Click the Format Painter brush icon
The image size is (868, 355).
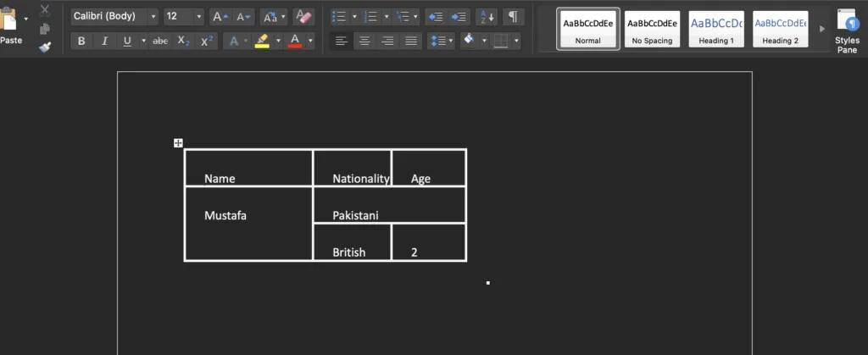(x=45, y=47)
